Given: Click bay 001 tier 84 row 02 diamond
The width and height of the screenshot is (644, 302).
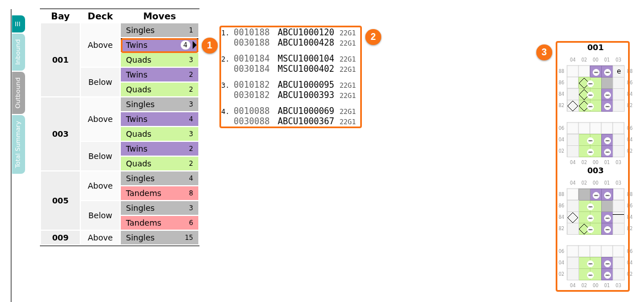Looking at the screenshot, I should (x=584, y=95).
